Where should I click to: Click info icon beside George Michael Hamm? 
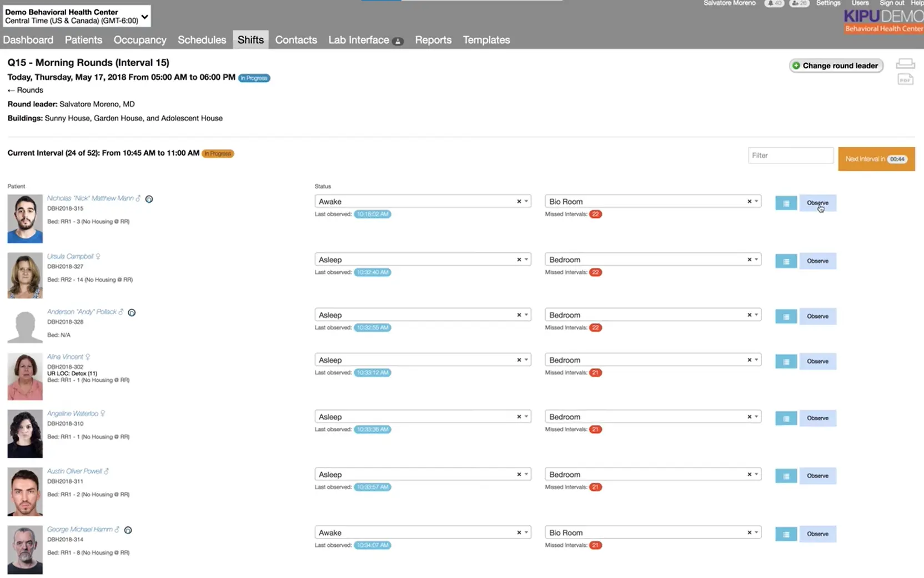(x=128, y=530)
